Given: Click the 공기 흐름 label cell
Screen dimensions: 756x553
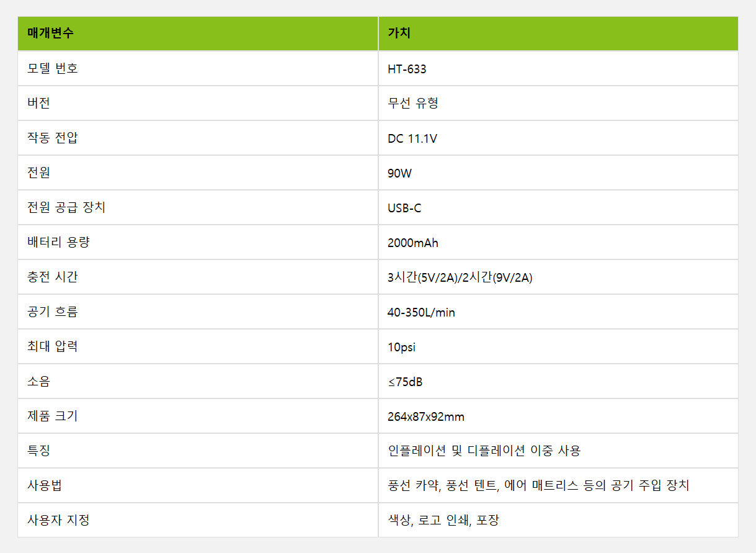Looking at the screenshot, I should [53, 312].
